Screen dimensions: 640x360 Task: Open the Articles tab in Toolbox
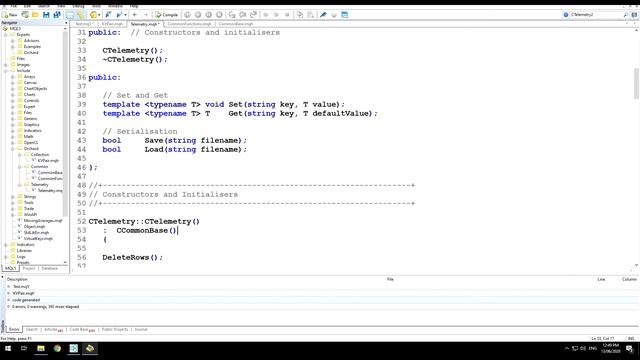point(53,329)
